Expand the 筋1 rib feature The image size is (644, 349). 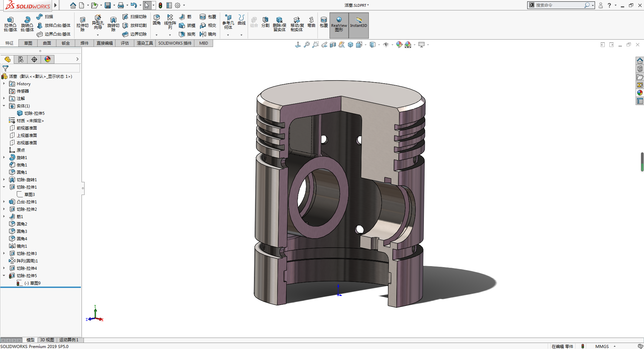click(x=4, y=216)
